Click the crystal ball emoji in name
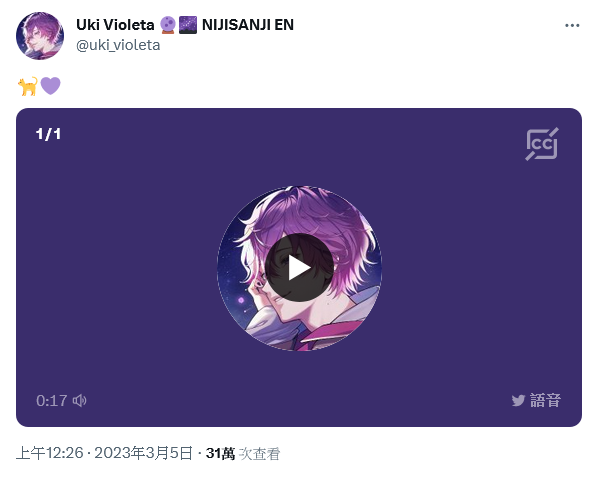Viewport: 598px width, 478px height. tap(168, 25)
